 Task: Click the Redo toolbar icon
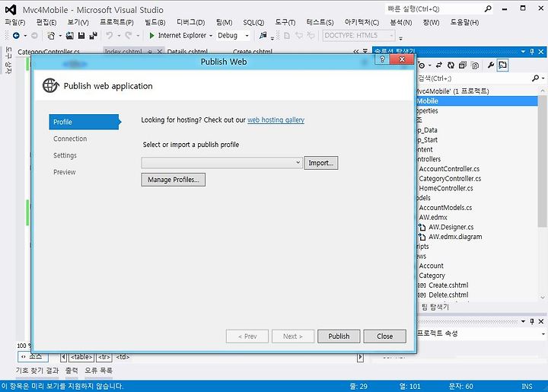tap(129, 35)
